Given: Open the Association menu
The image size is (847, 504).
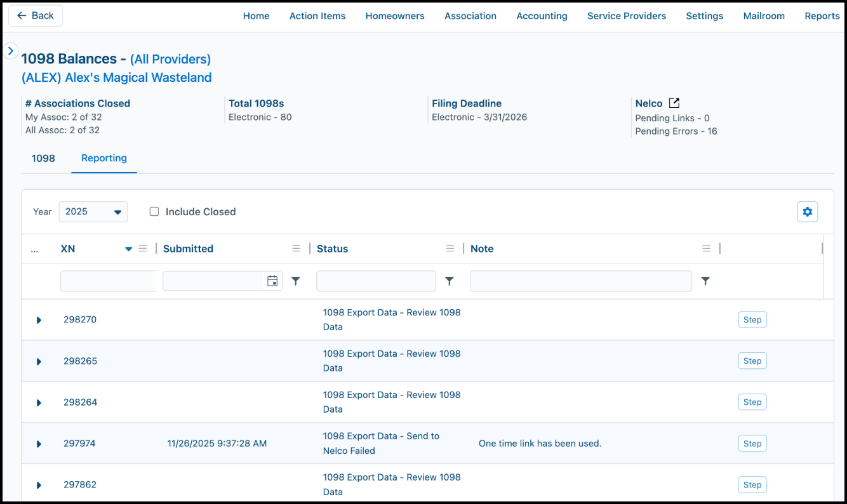Looking at the screenshot, I should 470,16.
